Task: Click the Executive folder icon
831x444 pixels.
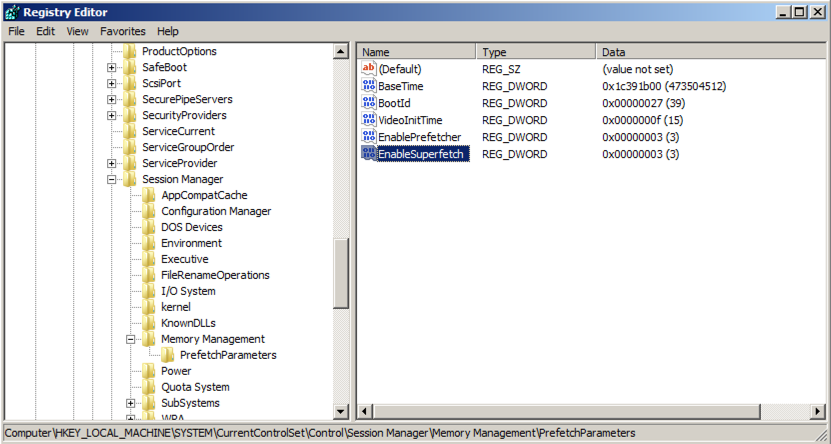Action: (149, 259)
